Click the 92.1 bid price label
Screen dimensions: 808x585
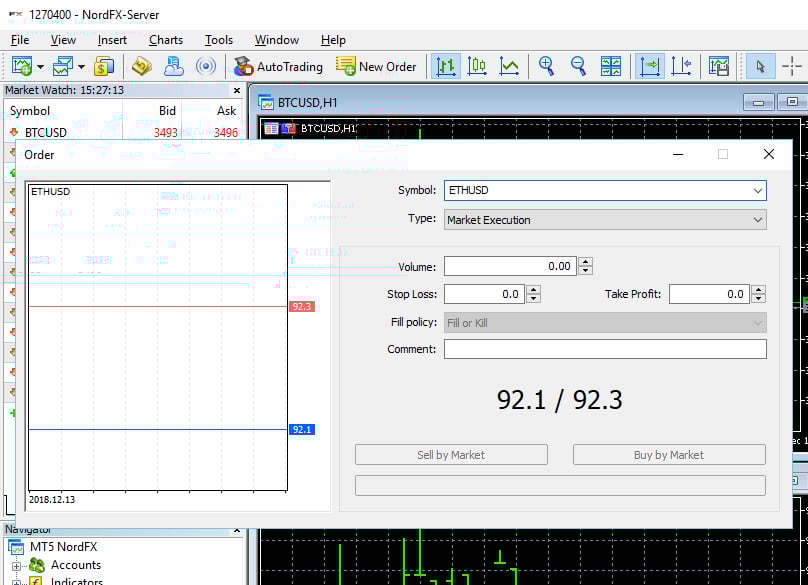click(301, 429)
